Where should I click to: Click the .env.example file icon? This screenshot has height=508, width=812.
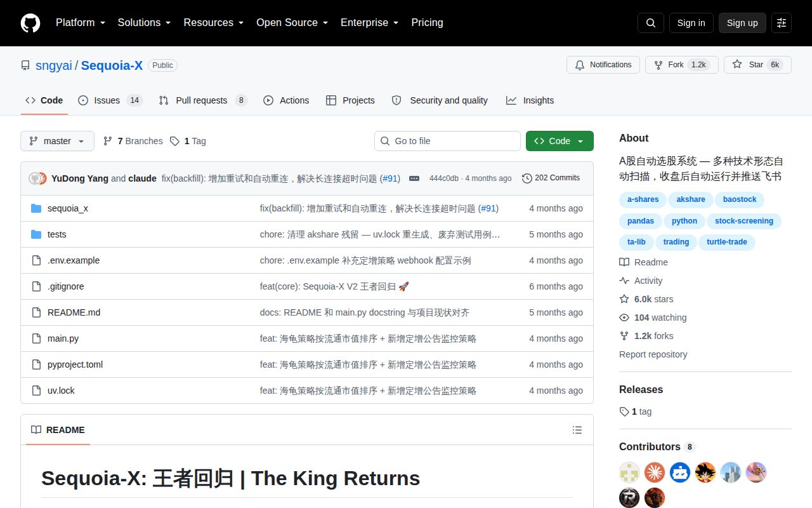[36, 260]
